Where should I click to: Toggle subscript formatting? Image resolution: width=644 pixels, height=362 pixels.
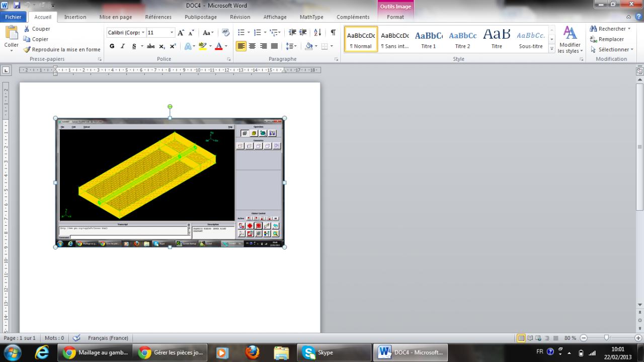[x=162, y=46]
